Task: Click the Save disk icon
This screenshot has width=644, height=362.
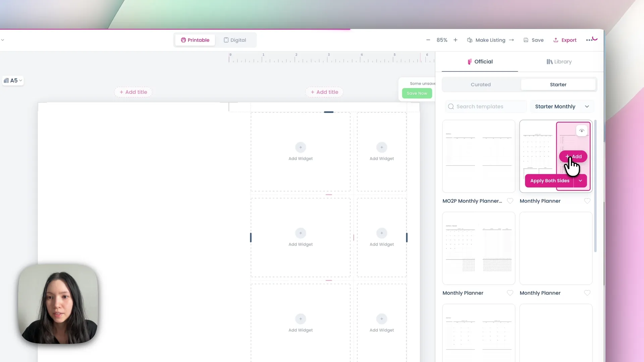Action: pos(526,40)
